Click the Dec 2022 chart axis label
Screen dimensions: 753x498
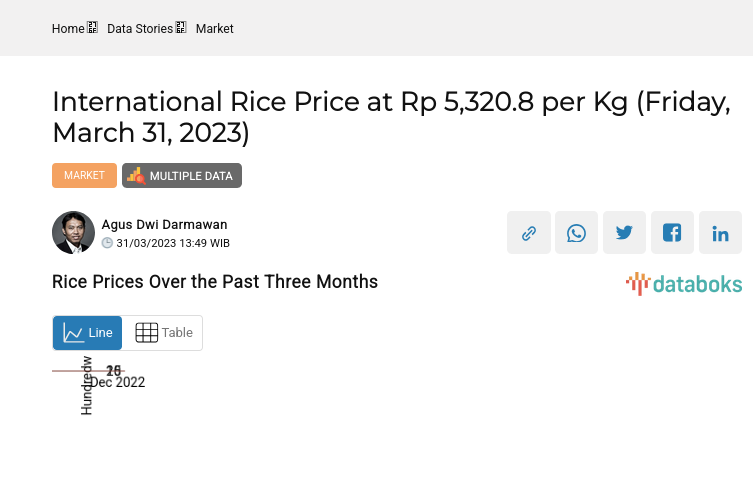click(x=118, y=382)
